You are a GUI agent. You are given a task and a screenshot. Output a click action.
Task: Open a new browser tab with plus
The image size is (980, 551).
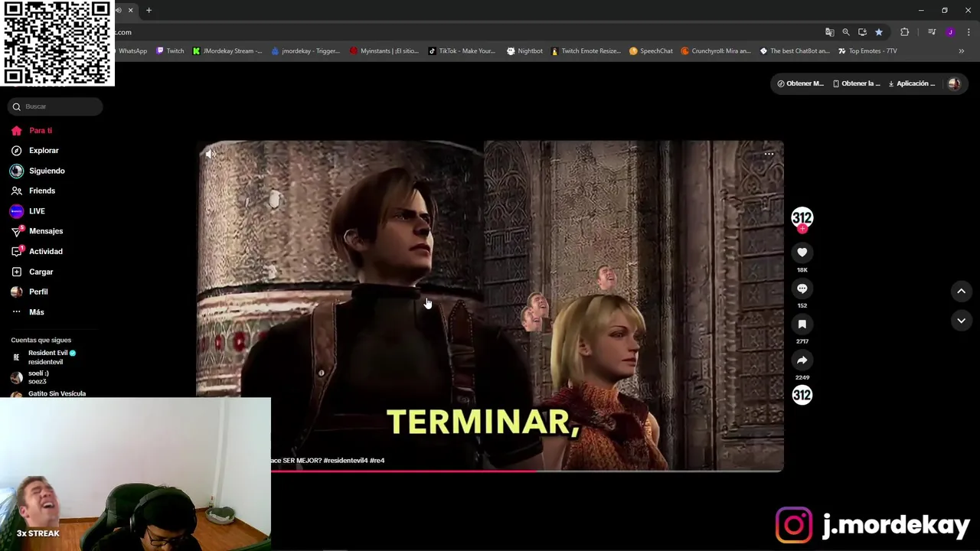click(149, 10)
